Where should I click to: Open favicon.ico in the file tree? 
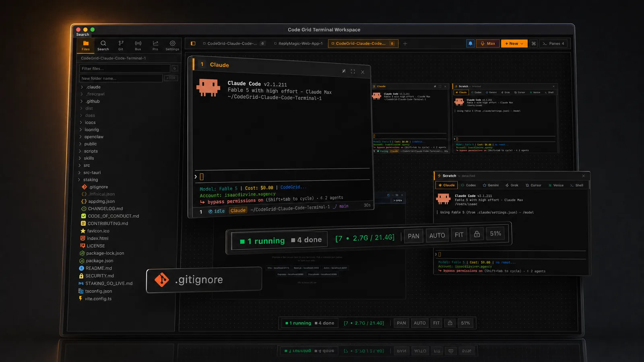point(95,231)
